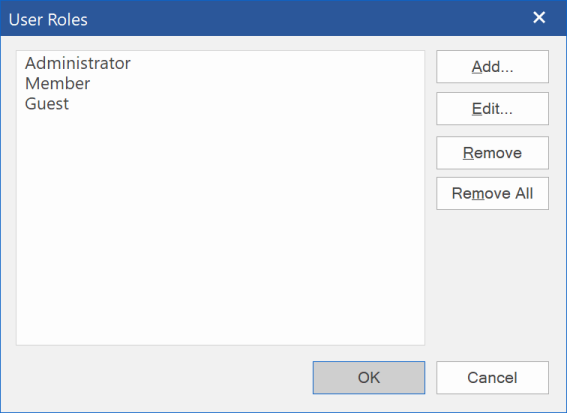Cancel the User Roles dialog
The width and height of the screenshot is (567, 413).
pyautogui.click(x=492, y=378)
